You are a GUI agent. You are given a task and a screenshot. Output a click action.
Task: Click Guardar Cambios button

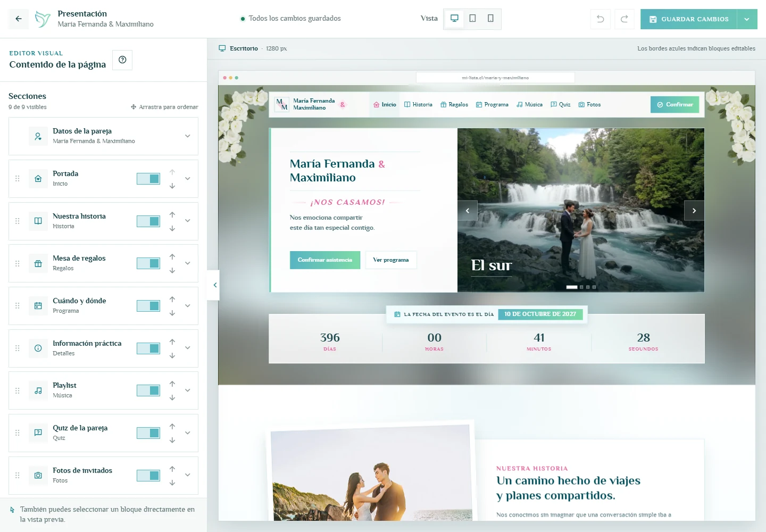click(689, 19)
